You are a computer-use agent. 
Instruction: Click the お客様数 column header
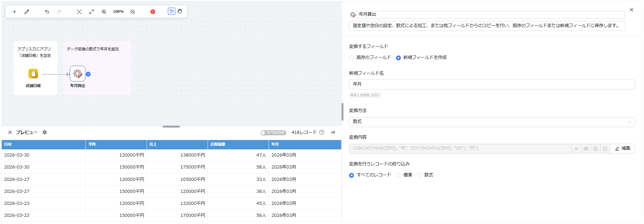(x=238, y=145)
